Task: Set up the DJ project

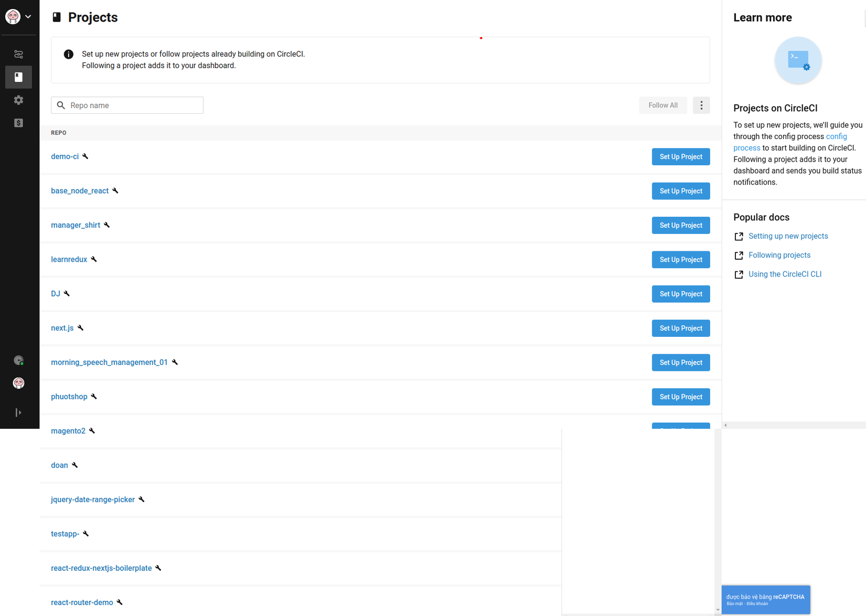Action: 681,294
